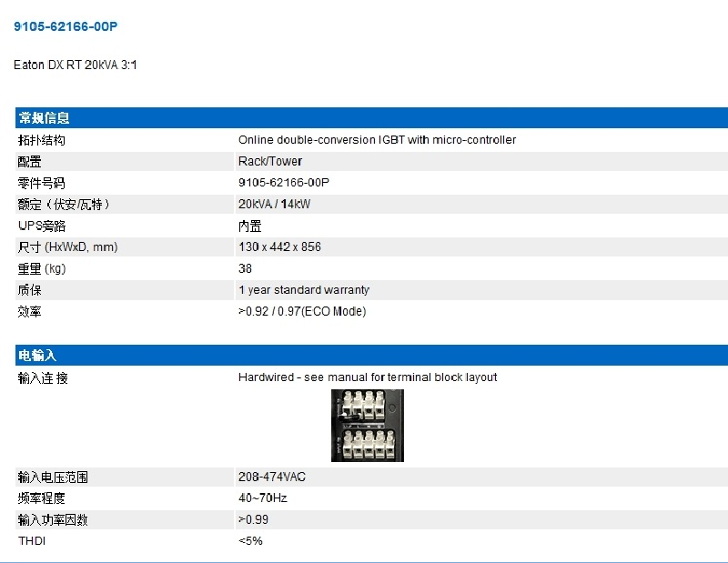Viewport: 728px width, 563px height.
Task: Click the 9105-62166-00P value in 零件号码 row
Action: click(284, 183)
